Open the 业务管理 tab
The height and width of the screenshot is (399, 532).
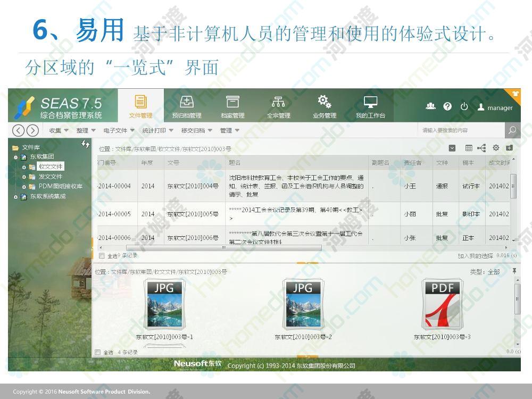325,106
